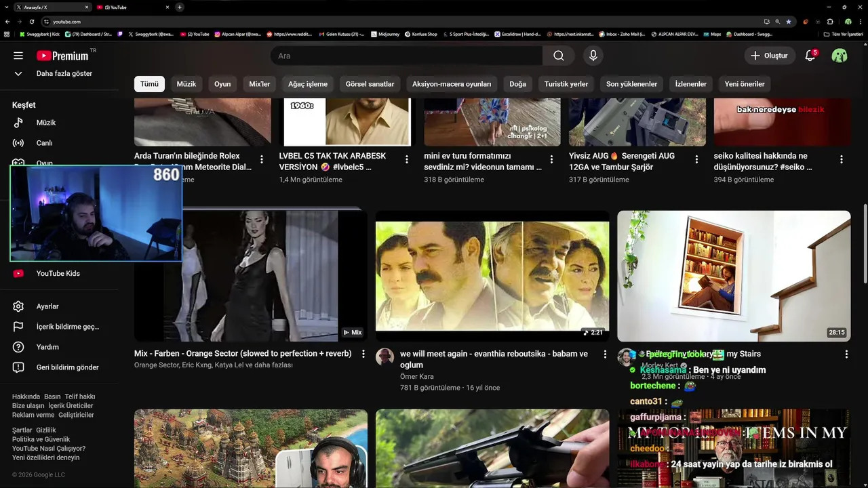Open the YouTube hamburger guide menu
The image size is (868, 488).
(x=18, y=56)
